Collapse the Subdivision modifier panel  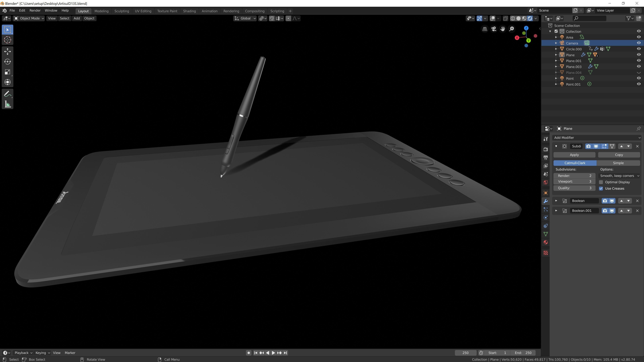[556, 146]
